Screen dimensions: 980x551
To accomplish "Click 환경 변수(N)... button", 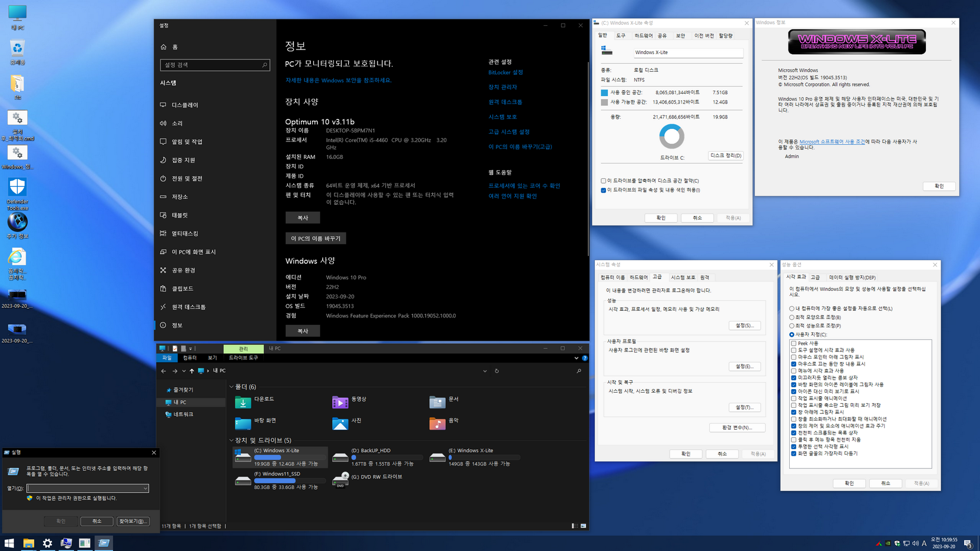I will 737,427.
